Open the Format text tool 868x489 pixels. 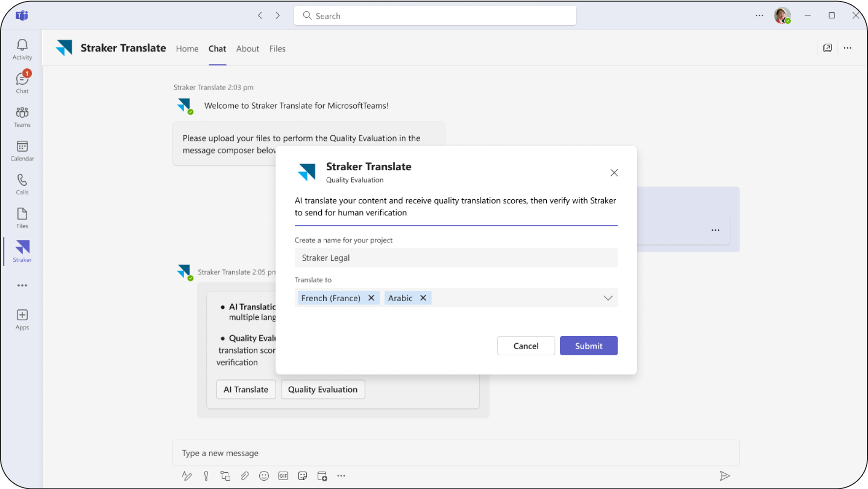tap(187, 476)
